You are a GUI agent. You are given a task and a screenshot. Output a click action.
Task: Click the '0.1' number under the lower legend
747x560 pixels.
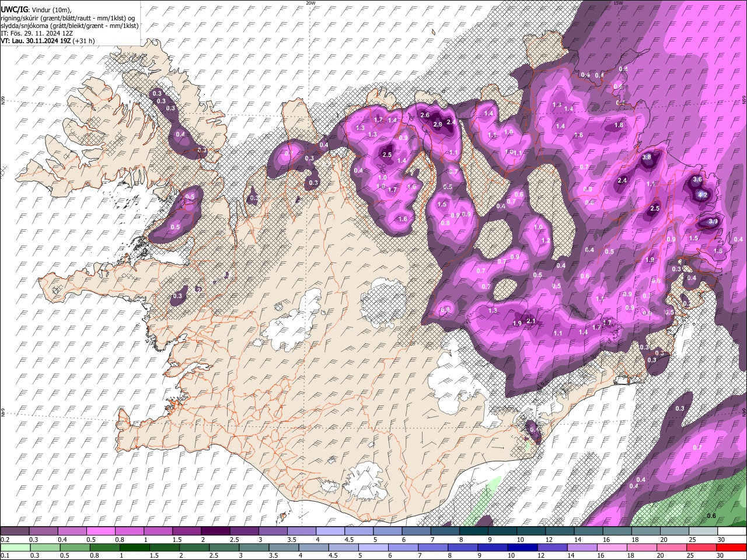[x=5, y=556]
